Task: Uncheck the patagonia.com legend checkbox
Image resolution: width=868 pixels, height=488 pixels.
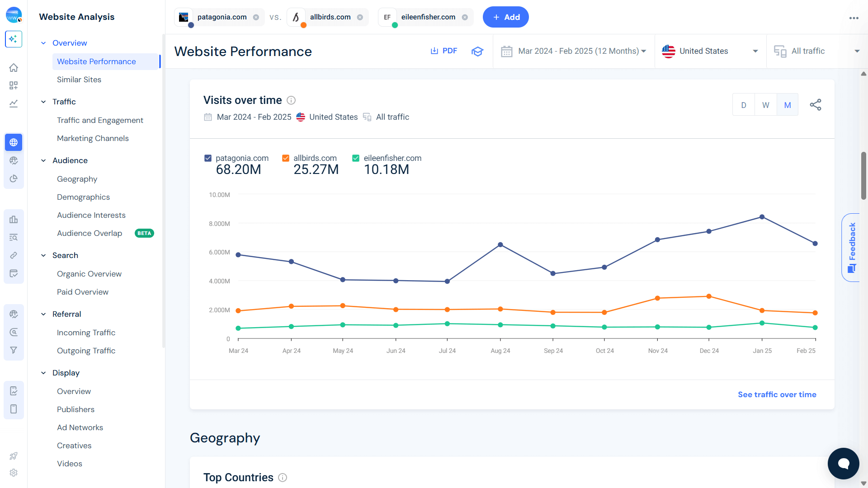Action: pyautogui.click(x=208, y=158)
